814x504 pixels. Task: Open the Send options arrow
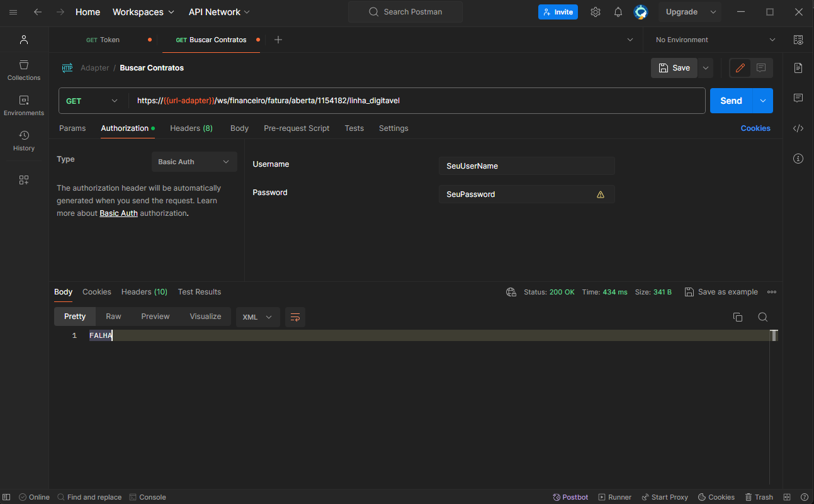pos(763,101)
